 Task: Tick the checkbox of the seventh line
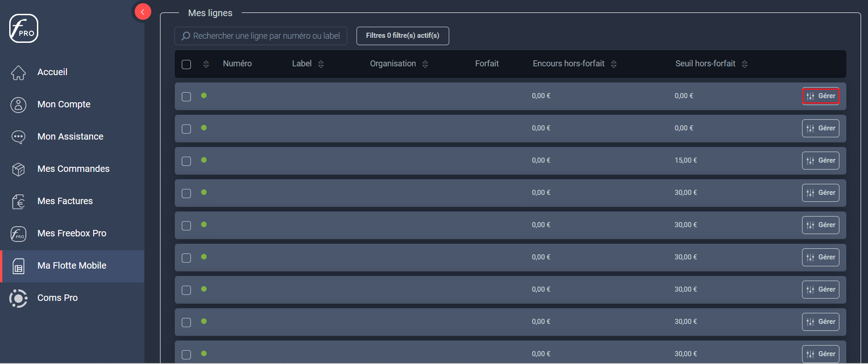coord(186,290)
